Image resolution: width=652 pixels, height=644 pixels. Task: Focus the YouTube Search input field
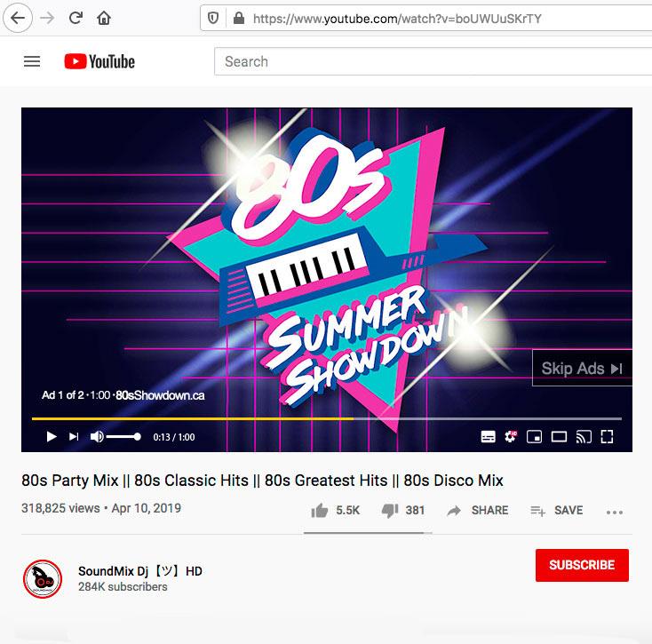[x=433, y=61]
